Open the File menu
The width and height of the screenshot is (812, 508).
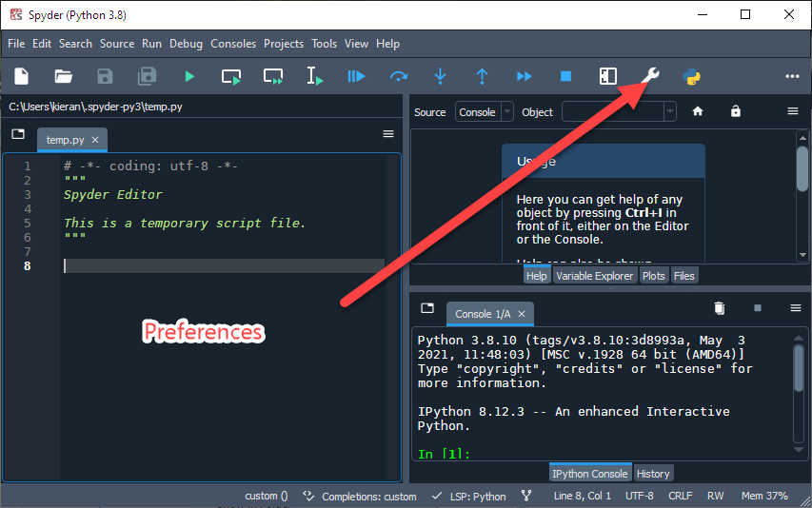(x=16, y=44)
